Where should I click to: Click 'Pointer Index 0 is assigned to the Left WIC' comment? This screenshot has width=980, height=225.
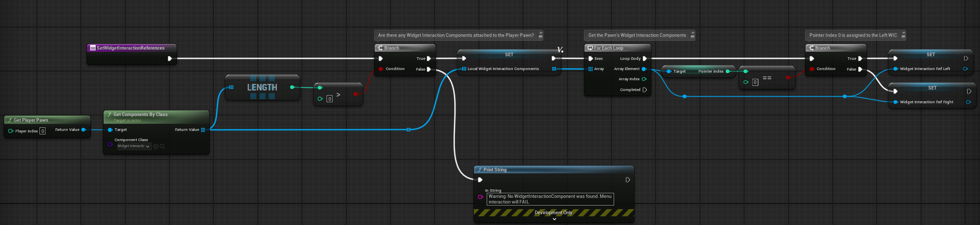click(853, 35)
